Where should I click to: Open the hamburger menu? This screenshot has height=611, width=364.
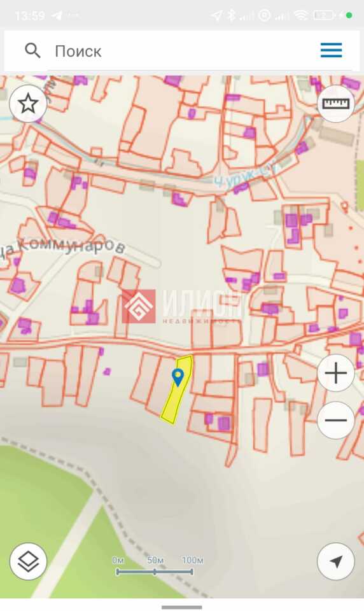click(331, 50)
